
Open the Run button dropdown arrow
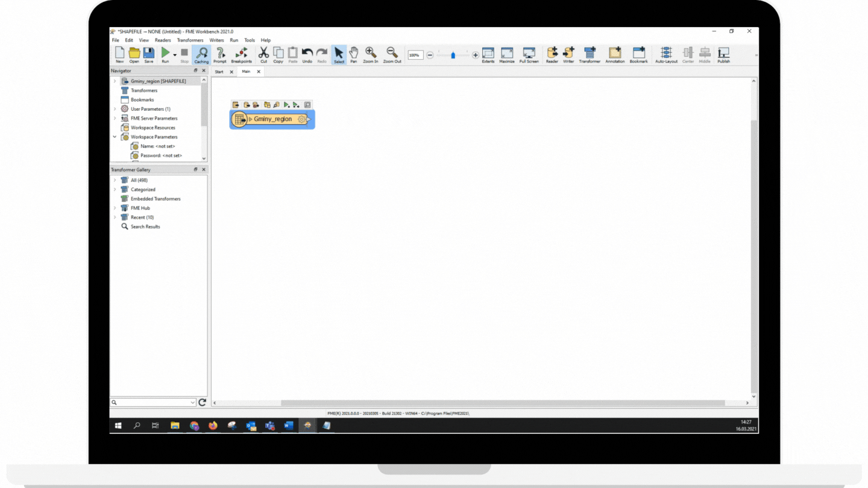pyautogui.click(x=175, y=55)
